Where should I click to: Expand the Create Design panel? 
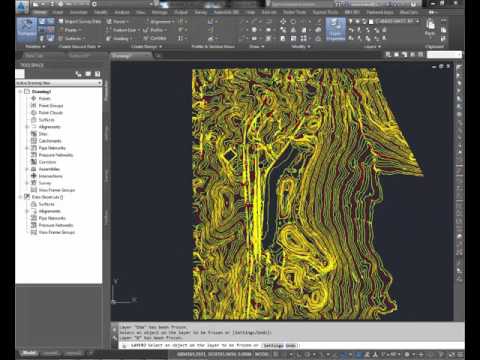(146, 46)
